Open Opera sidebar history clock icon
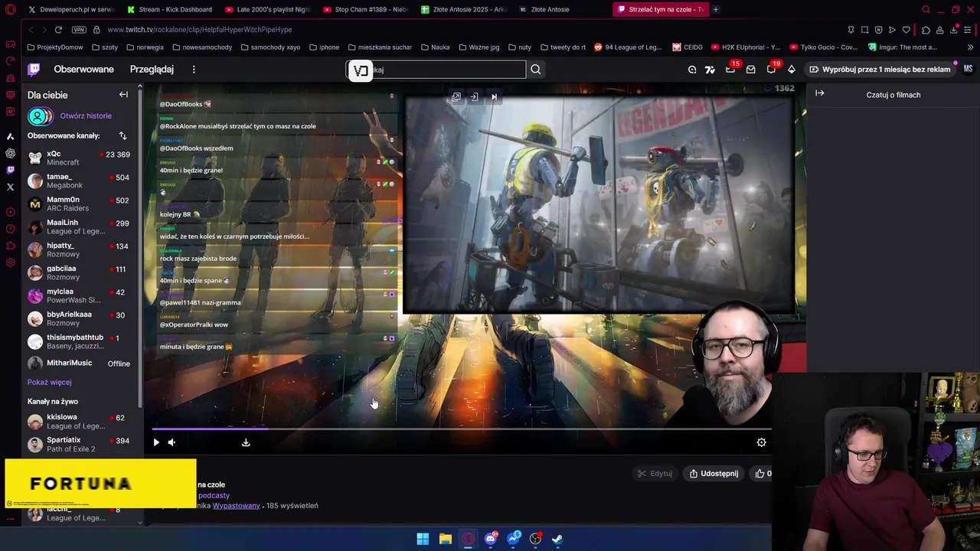 (x=10, y=229)
